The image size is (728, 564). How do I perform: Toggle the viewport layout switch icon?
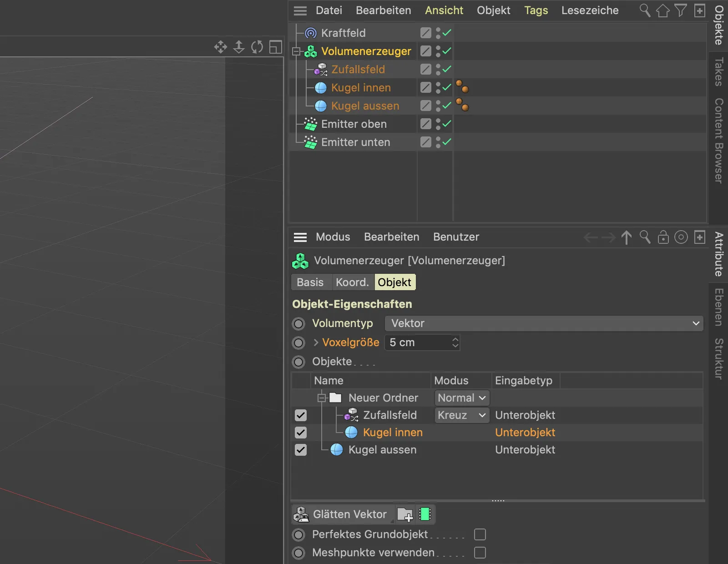(x=276, y=47)
